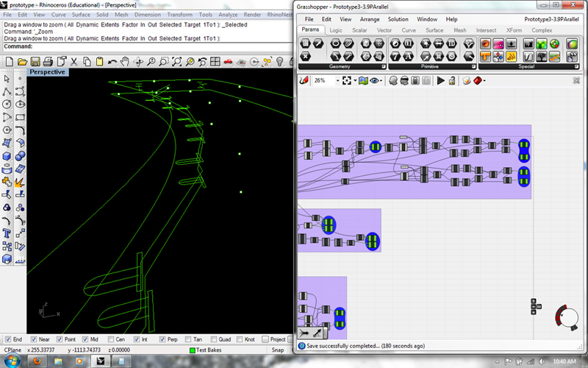Open the Open File folder icon
This screenshot has height=368, width=588.
23,62
